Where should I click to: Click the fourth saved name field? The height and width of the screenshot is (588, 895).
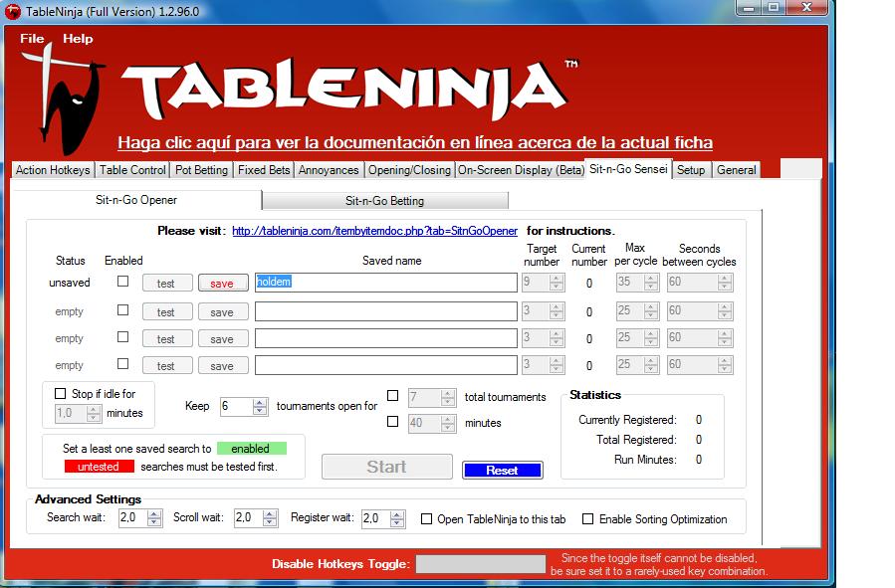point(386,365)
